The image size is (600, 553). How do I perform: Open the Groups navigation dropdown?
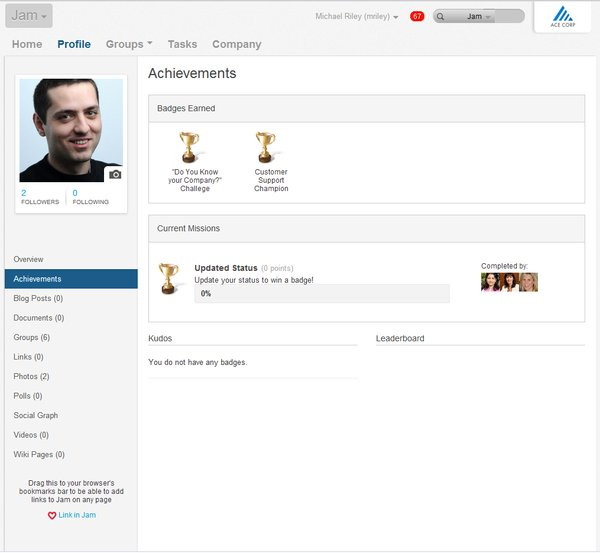point(129,44)
